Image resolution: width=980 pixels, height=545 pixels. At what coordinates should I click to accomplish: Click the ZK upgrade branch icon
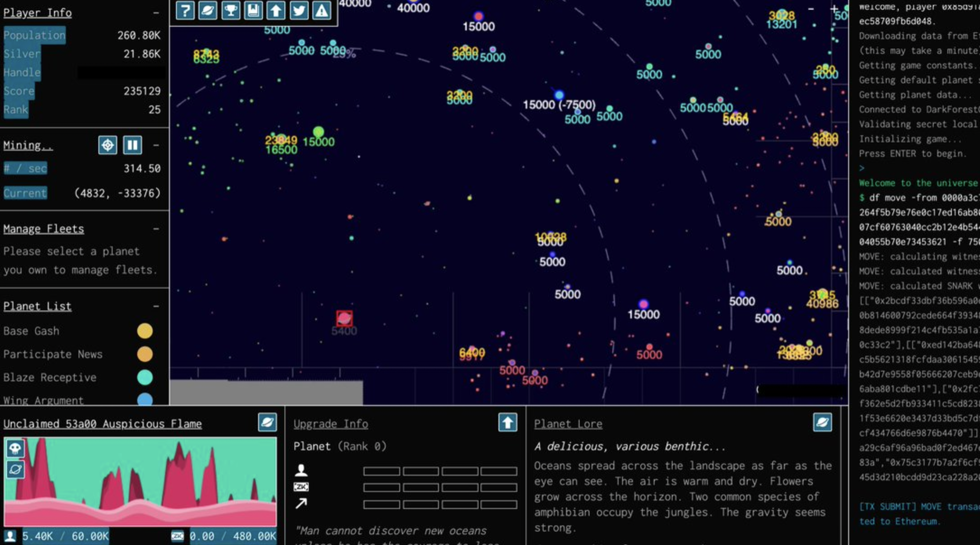[301, 487]
